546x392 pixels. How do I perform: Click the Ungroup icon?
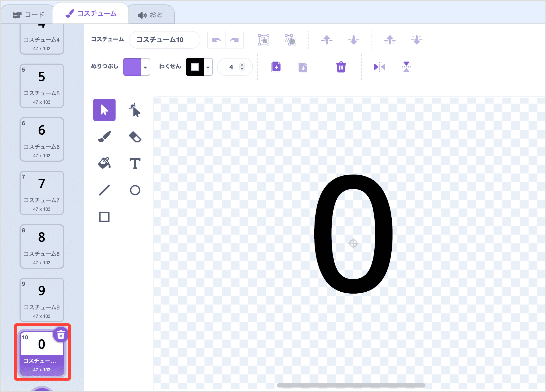291,40
